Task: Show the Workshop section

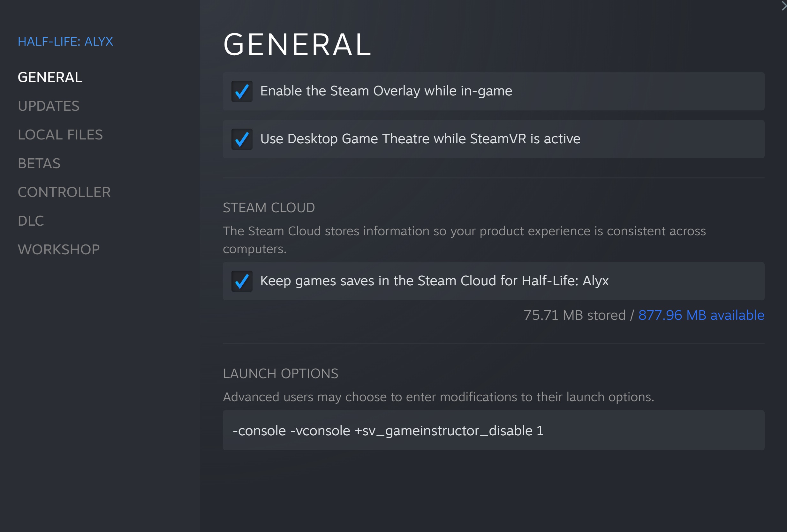Action: click(58, 250)
